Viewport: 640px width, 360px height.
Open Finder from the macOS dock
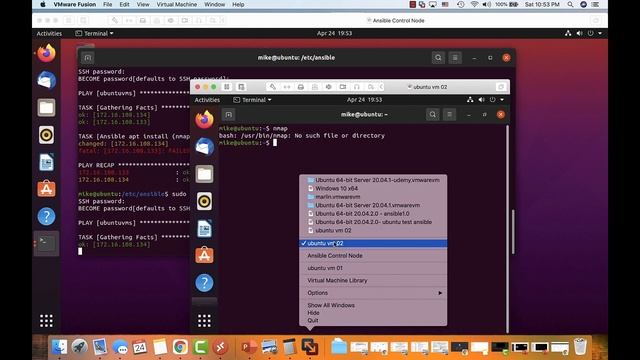pyautogui.click(x=60, y=347)
